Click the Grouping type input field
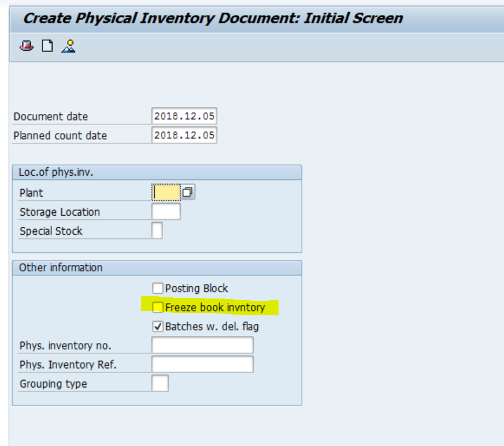The height and width of the screenshot is (446, 504). 160,383
